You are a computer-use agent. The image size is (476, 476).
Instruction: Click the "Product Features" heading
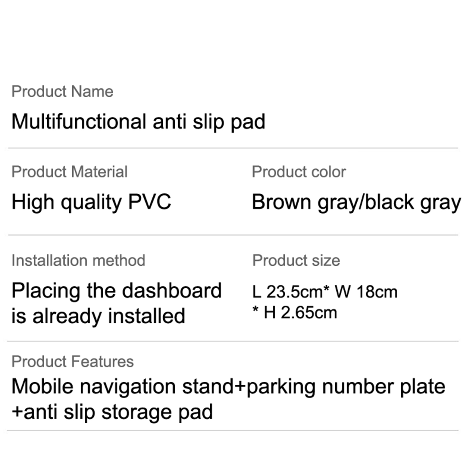(x=73, y=361)
